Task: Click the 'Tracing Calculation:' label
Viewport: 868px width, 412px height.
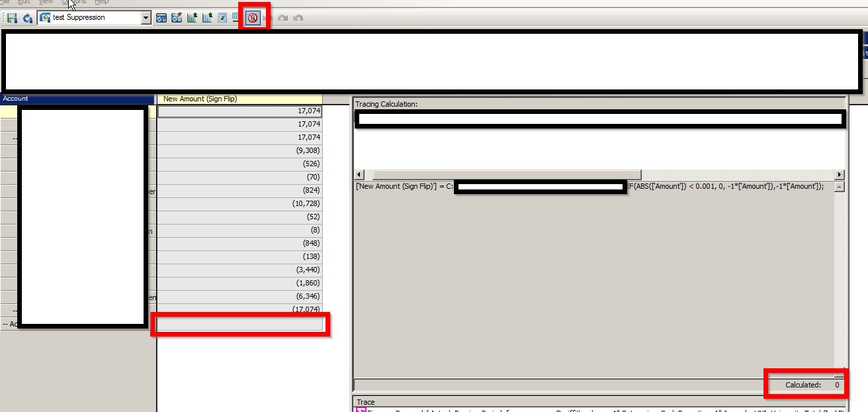Action: click(x=386, y=104)
